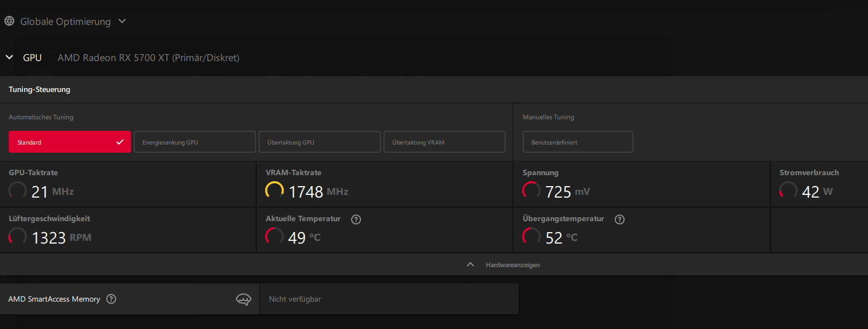Select Energiesenkung GPU preset
The width and height of the screenshot is (868, 329).
tap(194, 142)
